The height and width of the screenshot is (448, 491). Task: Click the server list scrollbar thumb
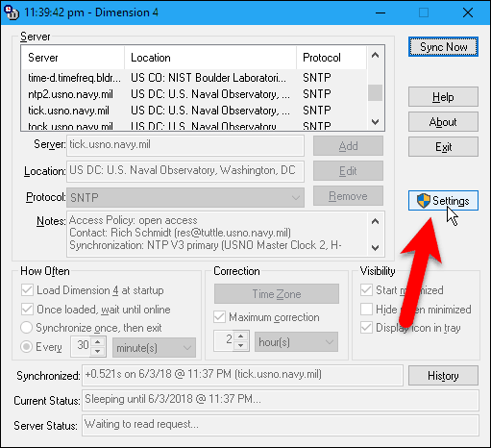click(375, 92)
